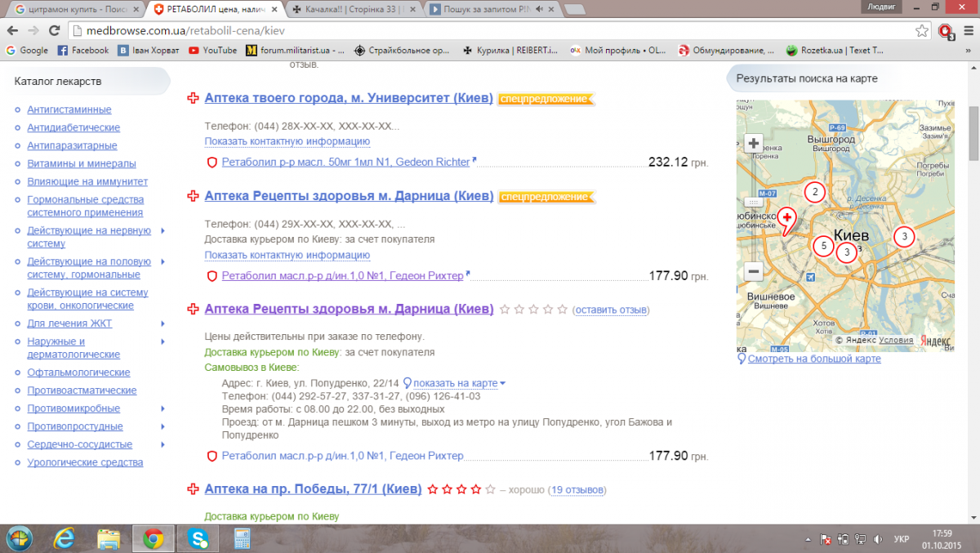Open Skype from the taskbar
980x553 pixels.
[197, 538]
